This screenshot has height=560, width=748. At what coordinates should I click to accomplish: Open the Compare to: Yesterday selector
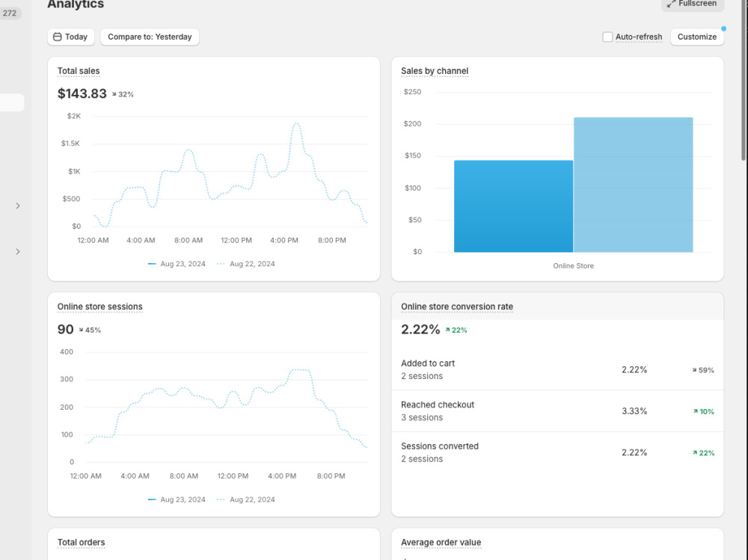point(150,37)
